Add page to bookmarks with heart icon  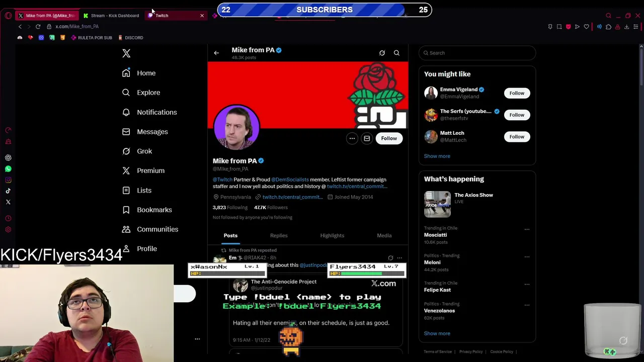click(x=587, y=27)
